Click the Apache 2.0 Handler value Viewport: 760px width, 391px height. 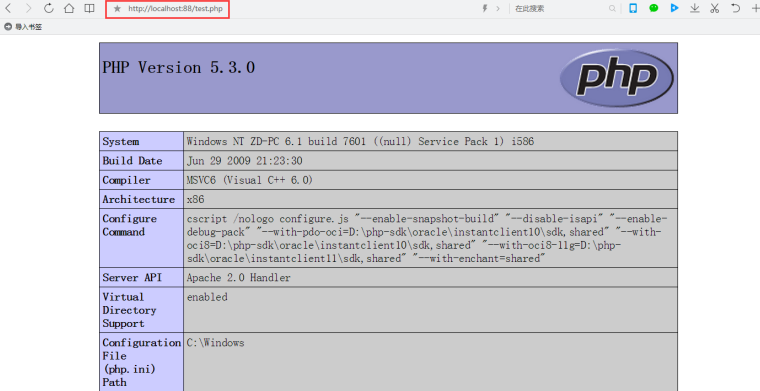click(x=238, y=278)
